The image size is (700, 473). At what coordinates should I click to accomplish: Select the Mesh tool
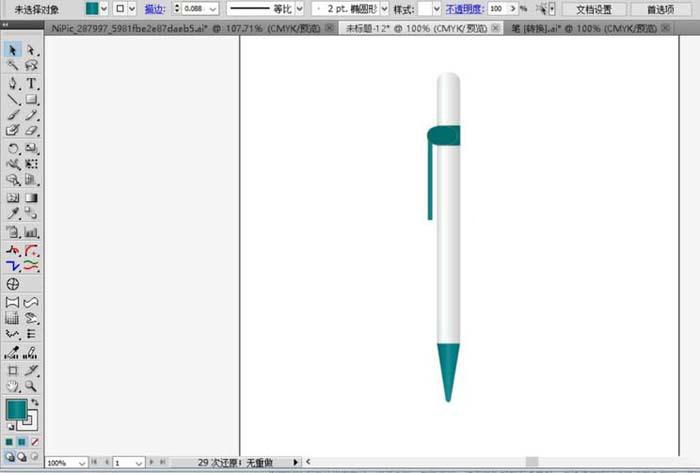pyautogui.click(x=12, y=198)
